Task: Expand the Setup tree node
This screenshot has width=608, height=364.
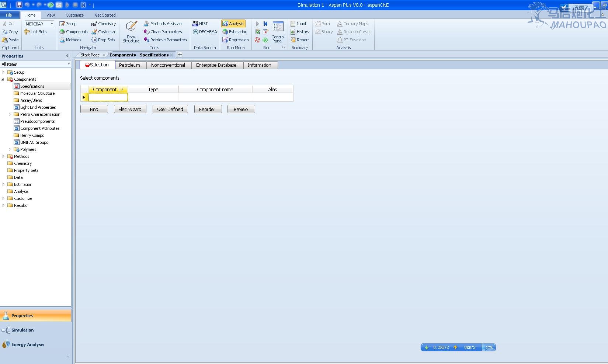Action: (x=3, y=72)
